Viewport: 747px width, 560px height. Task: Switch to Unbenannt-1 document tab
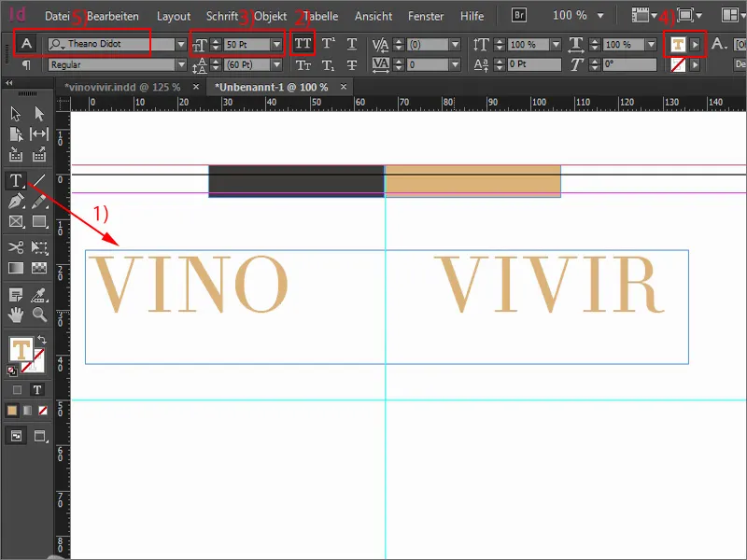click(271, 87)
